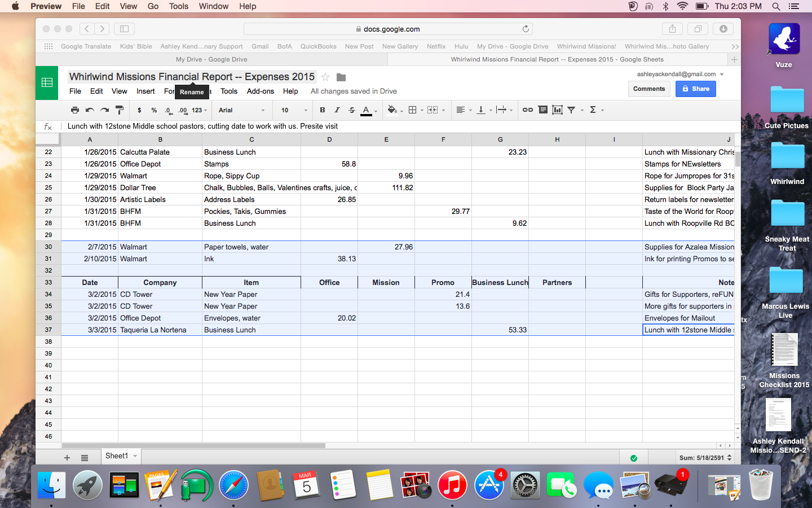Toggle bold formatting
This screenshot has width=812, height=508.
coord(323,110)
